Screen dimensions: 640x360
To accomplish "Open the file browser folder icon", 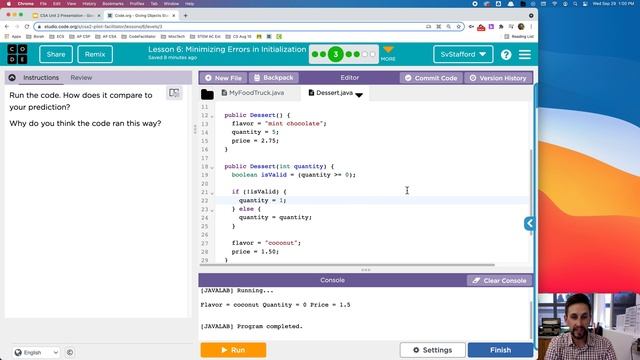I will pyautogui.click(x=207, y=94).
